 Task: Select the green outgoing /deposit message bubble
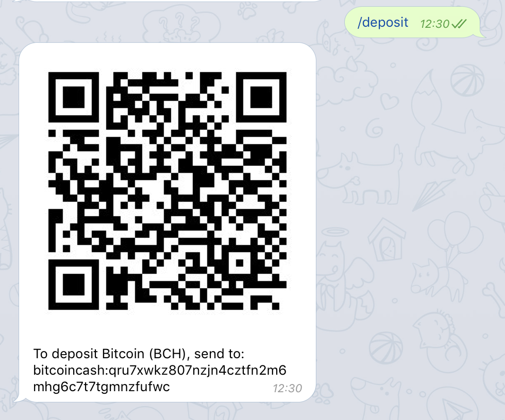(x=413, y=22)
